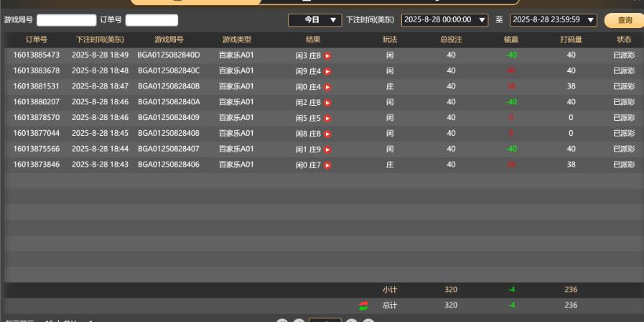Click the 打码量 column header
The image size is (644, 322).
(571, 40)
